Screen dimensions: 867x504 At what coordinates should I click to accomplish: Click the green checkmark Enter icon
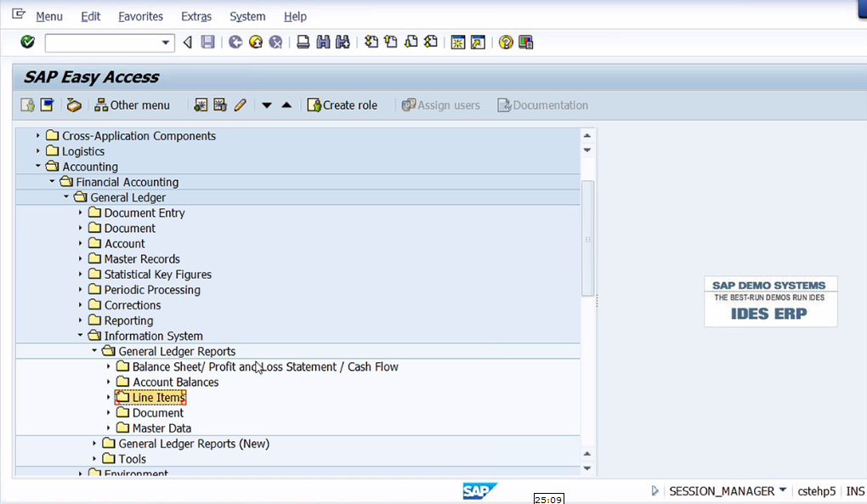tap(27, 42)
